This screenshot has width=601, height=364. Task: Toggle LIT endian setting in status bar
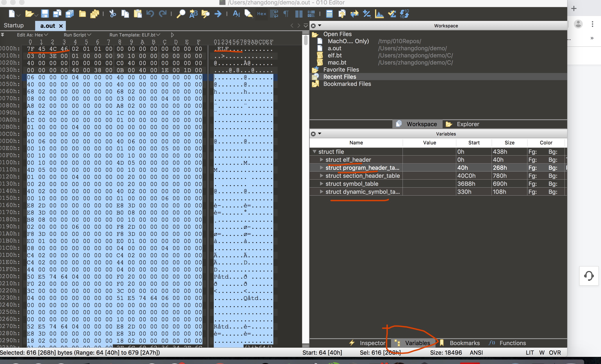tap(530, 352)
